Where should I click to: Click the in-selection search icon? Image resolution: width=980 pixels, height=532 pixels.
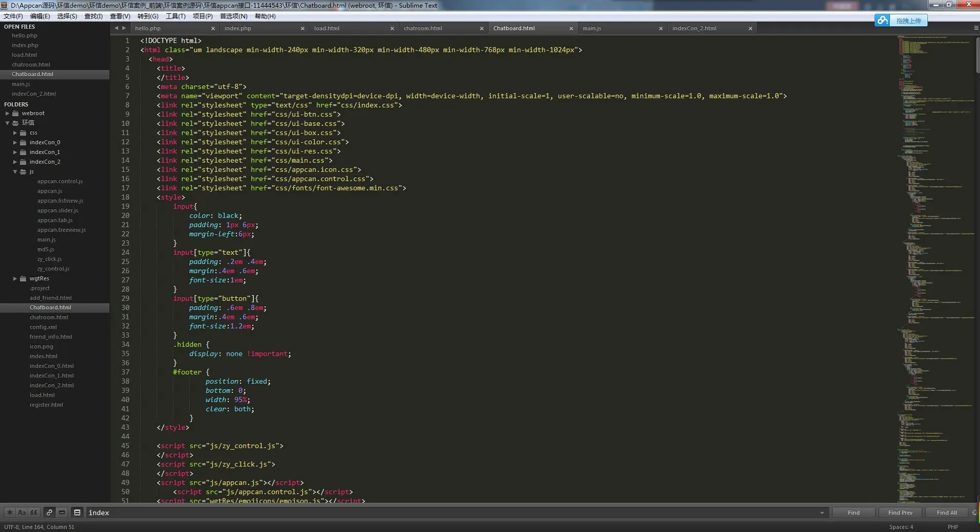(x=62, y=513)
